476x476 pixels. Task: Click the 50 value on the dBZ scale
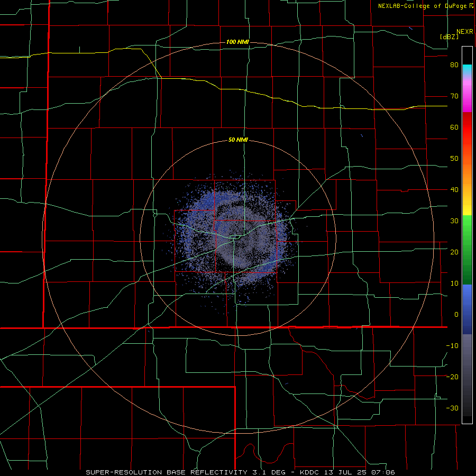coord(454,159)
